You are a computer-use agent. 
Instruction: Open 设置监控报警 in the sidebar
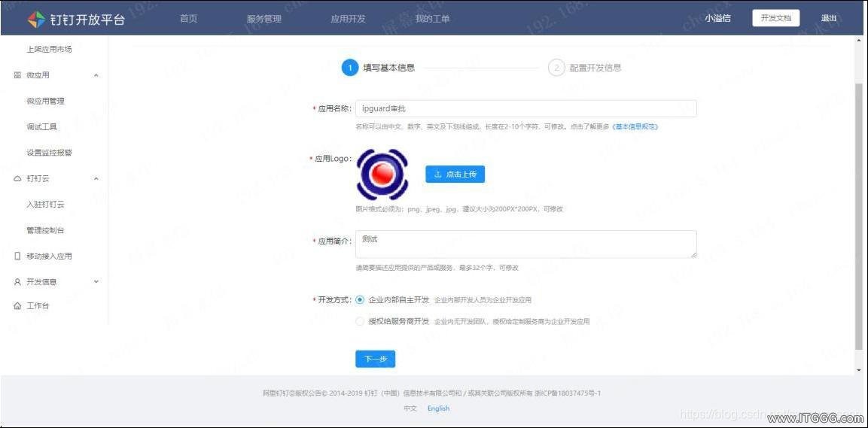click(49, 153)
